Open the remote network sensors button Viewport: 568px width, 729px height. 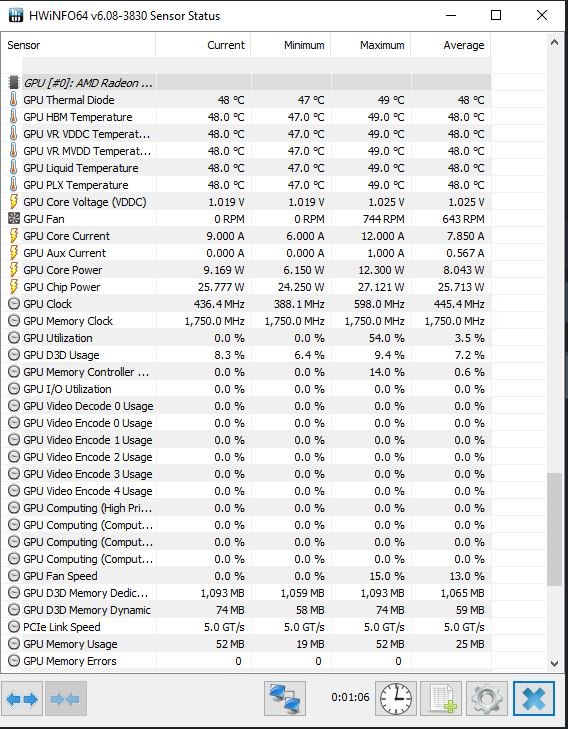click(x=285, y=698)
